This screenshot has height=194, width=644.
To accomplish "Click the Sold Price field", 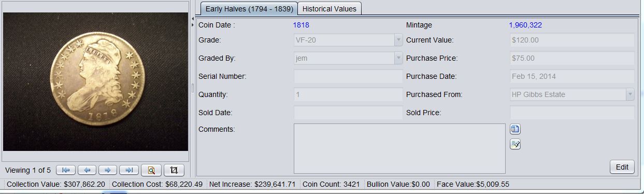I will pos(573,113).
